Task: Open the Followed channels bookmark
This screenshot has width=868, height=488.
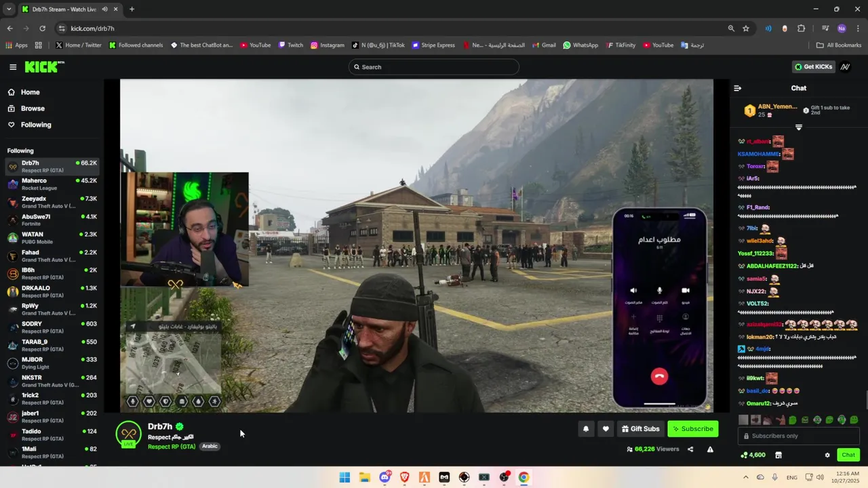Action: point(136,45)
